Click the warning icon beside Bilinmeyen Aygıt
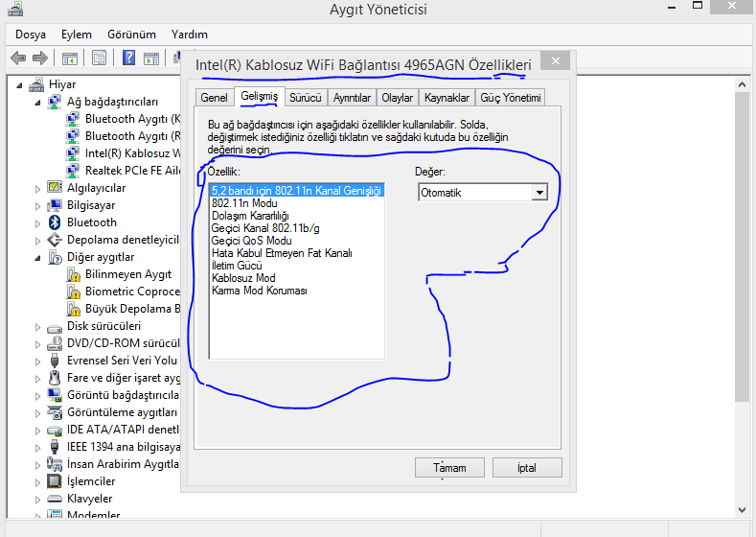This screenshot has height=537, width=756. pyautogui.click(x=73, y=274)
